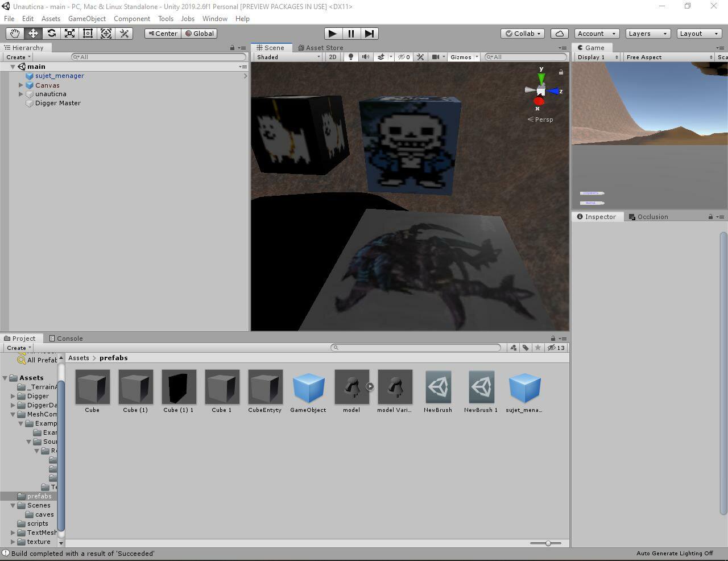This screenshot has width=728, height=561.
Task: Select Digger Master in Hierarchy
Action: pyautogui.click(x=57, y=103)
